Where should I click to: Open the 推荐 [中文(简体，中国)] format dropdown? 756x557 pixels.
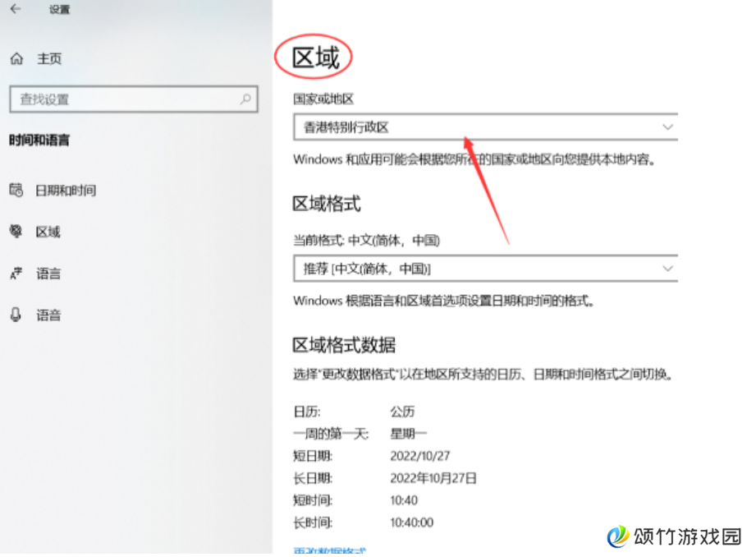(485, 269)
